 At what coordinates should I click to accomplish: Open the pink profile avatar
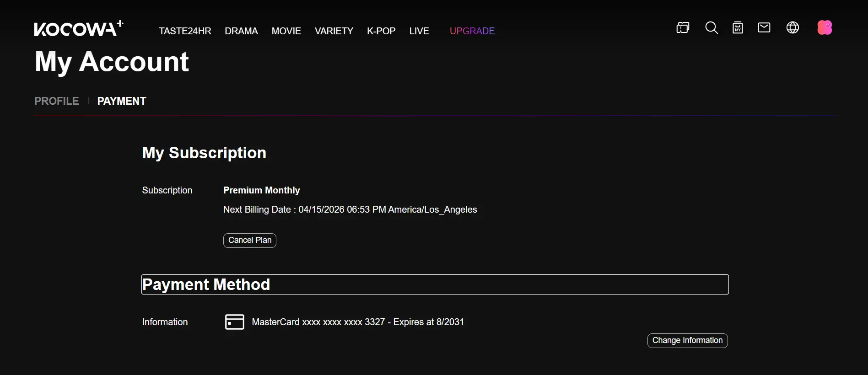[825, 28]
